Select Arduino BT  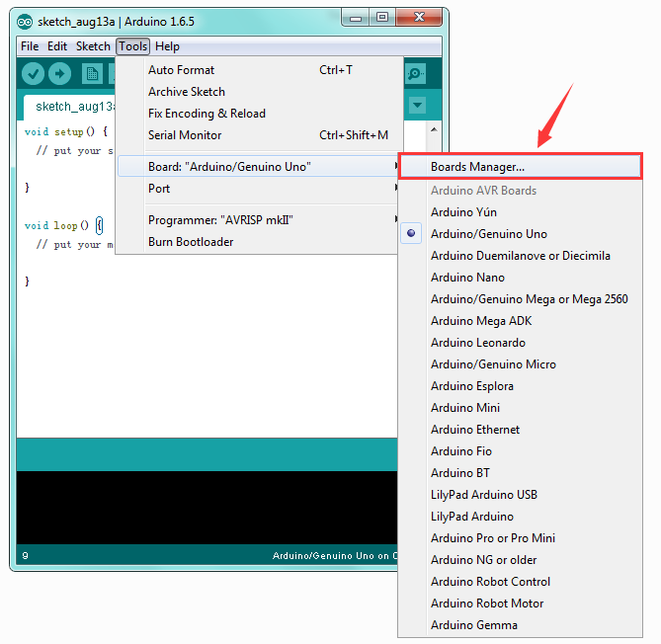click(520, 473)
